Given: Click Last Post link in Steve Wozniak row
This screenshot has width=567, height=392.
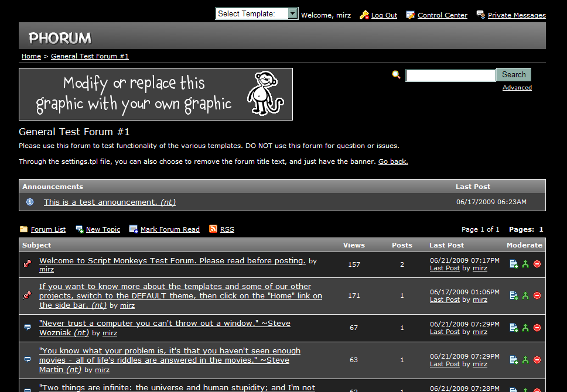Looking at the screenshot, I should (445, 332).
